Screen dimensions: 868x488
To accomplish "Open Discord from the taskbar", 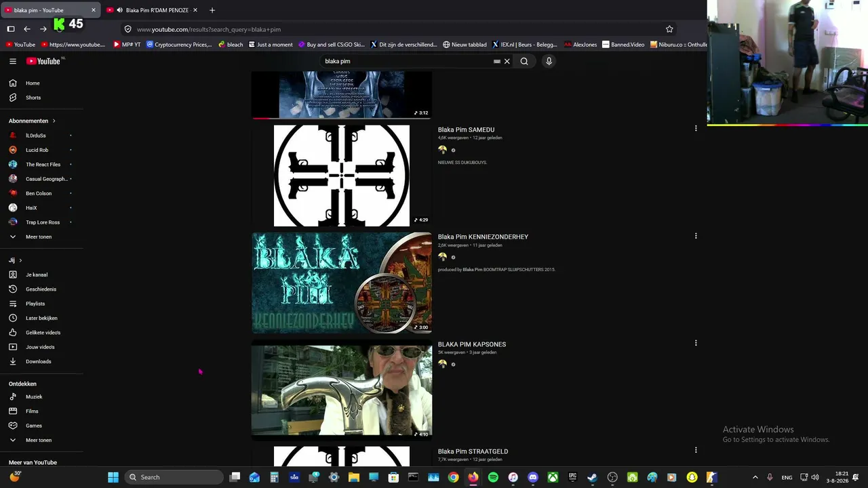I will click(x=533, y=477).
